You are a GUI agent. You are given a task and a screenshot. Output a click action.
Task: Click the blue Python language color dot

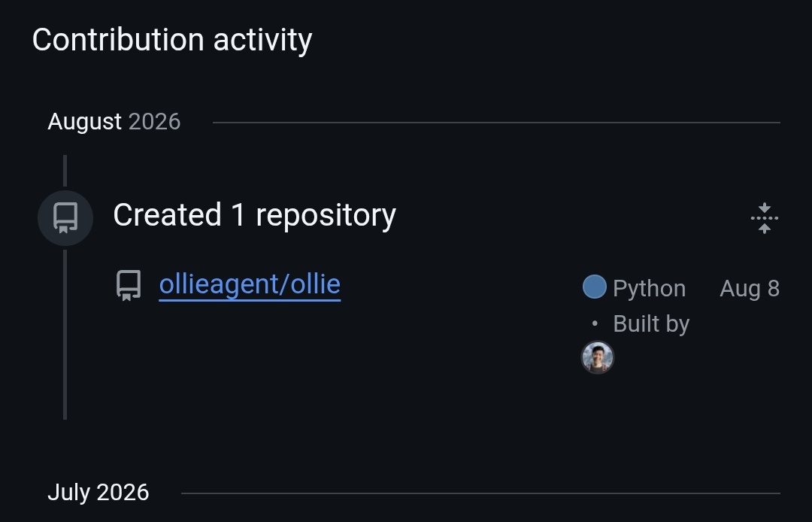click(x=595, y=287)
